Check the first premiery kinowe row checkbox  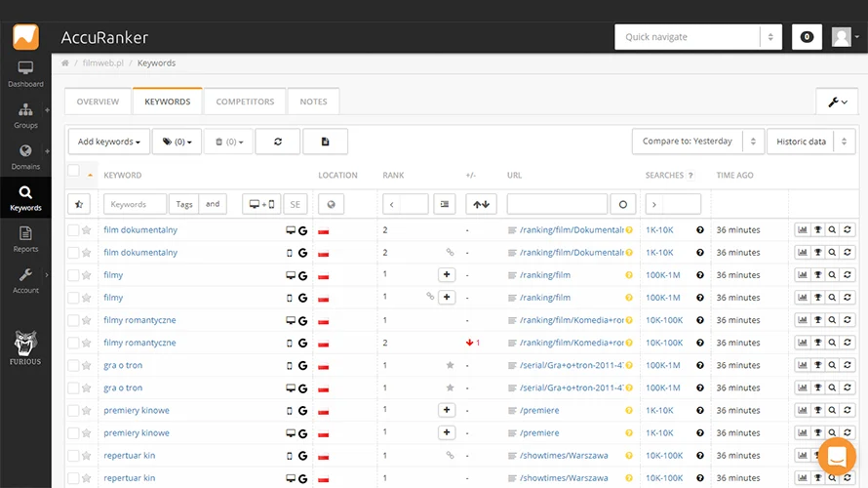(x=73, y=411)
